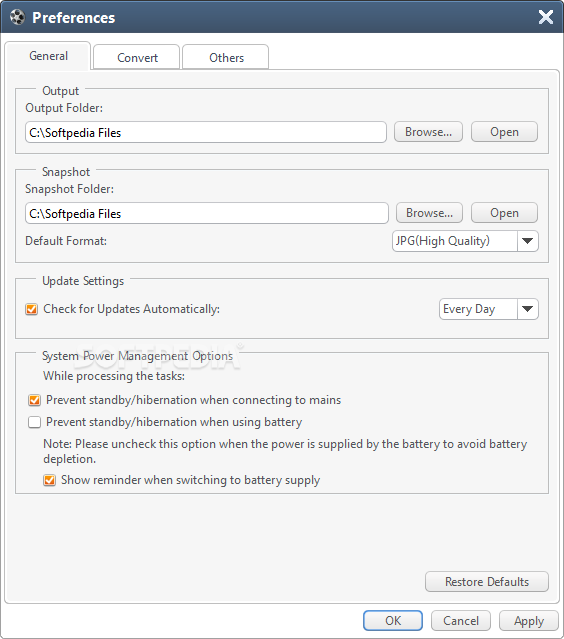
Task: Expand the Default Format dropdown arrow
Action: pyautogui.click(x=528, y=241)
